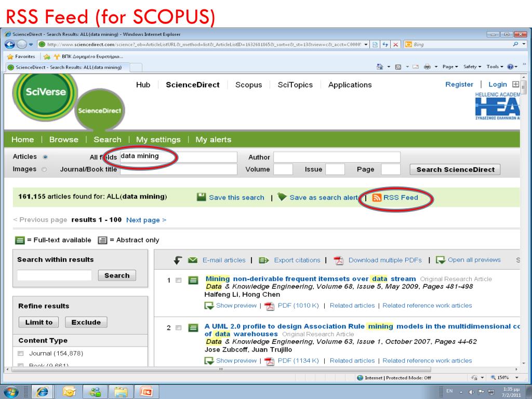Click the Help question mark icon
Viewport: 532px width, 399px height.
(510, 67)
